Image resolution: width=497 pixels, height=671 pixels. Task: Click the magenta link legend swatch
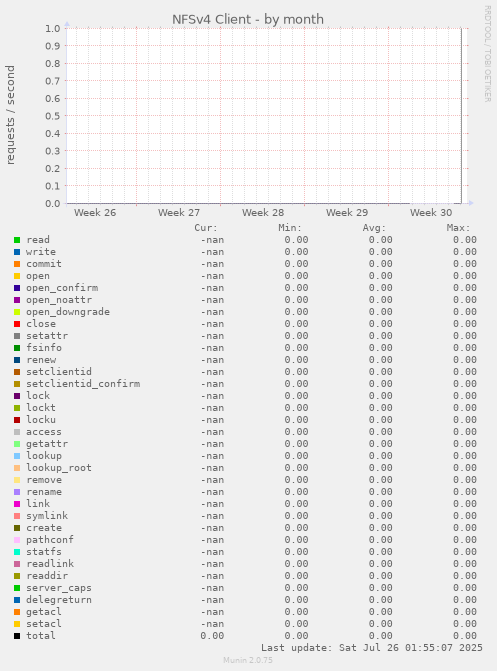click(x=17, y=504)
